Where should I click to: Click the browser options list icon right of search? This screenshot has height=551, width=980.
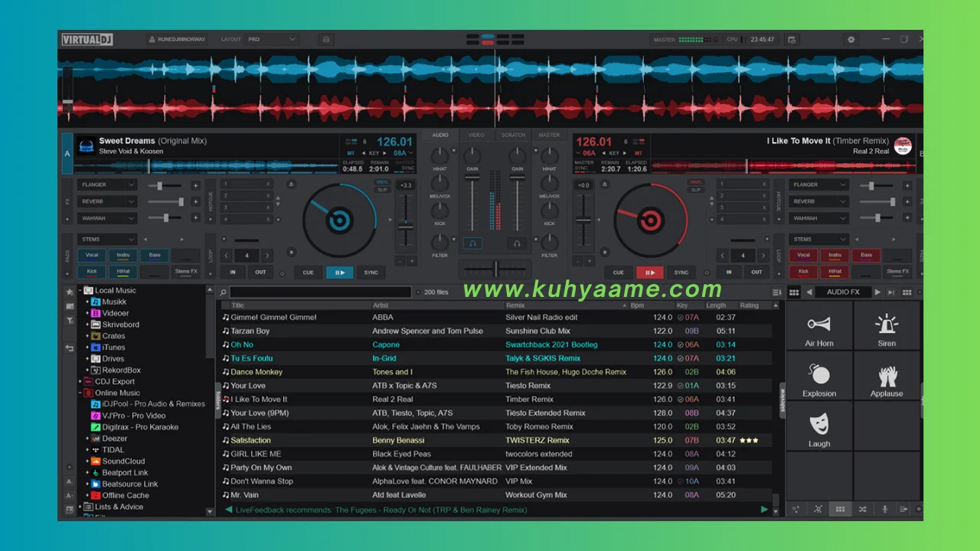coord(777,292)
